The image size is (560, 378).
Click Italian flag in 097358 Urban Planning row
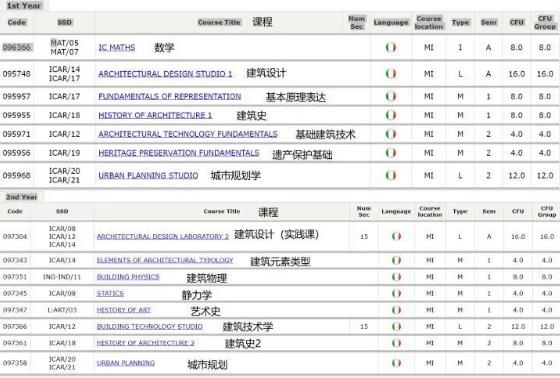tap(396, 363)
